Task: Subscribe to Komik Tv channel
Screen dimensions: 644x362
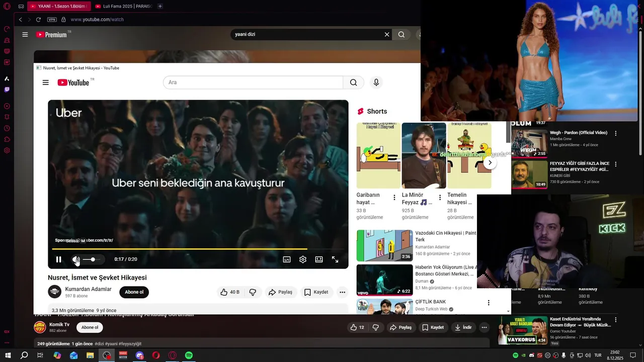Action: (x=90, y=327)
